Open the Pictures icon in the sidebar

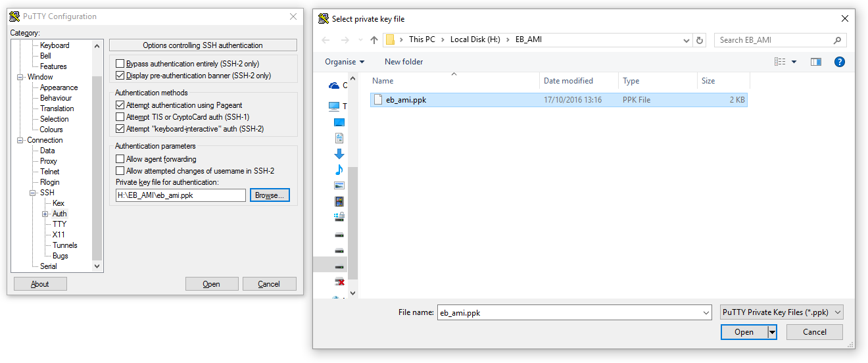click(x=339, y=185)
